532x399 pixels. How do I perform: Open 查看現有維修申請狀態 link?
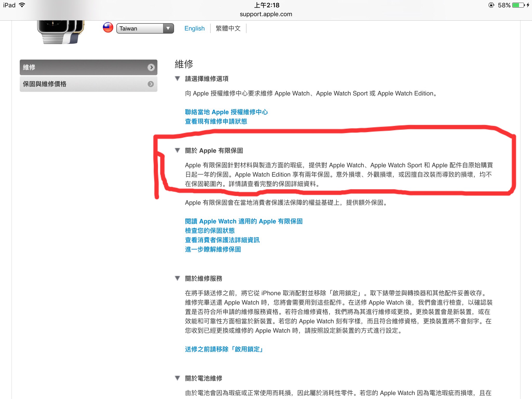click(216, 121)
